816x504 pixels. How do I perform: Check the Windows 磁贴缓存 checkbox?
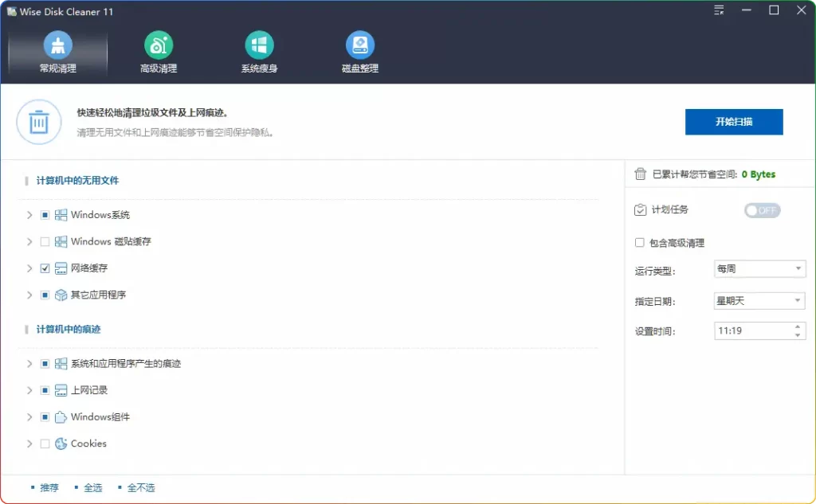[45, 241]
